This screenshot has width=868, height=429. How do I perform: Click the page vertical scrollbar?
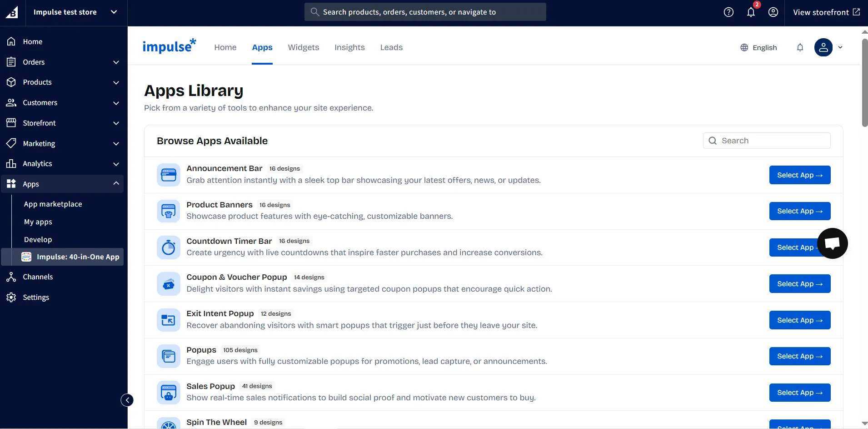point(864,82)
